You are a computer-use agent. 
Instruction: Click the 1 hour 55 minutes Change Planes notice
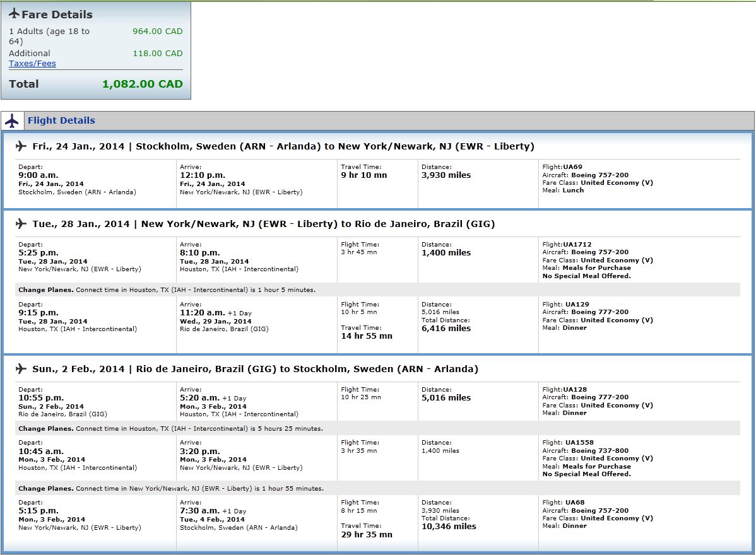click(x=170, y=489)
